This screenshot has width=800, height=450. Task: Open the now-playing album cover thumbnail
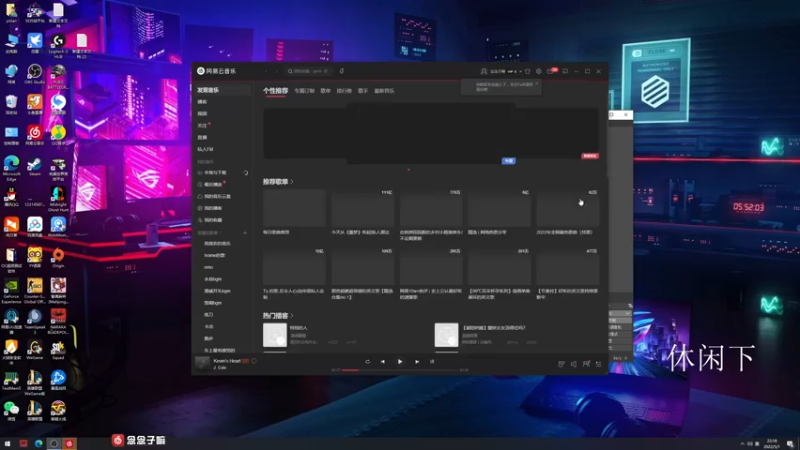tap(203, 363)
